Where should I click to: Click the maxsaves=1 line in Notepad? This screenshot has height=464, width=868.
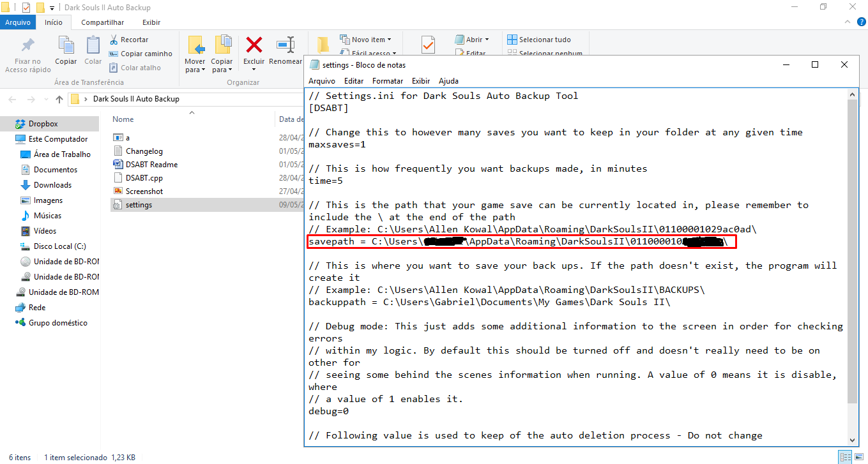click(337, 145)
